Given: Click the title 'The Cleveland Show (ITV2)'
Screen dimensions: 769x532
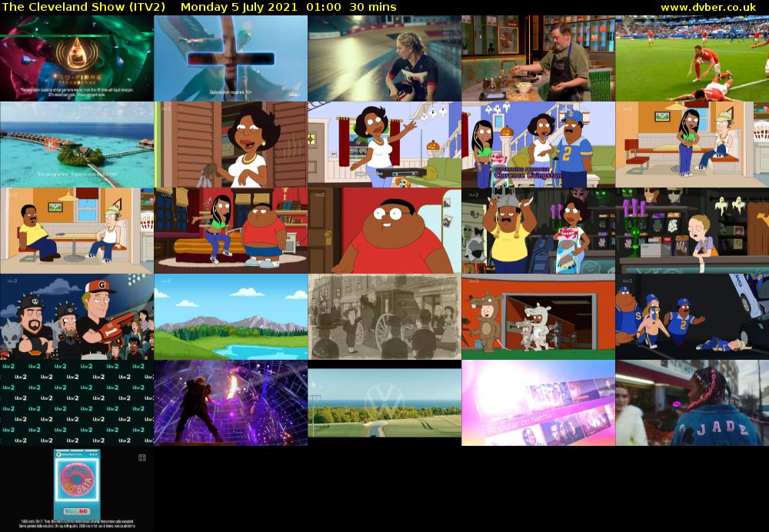Looking at the screenshot, I should tap(83, 8).
